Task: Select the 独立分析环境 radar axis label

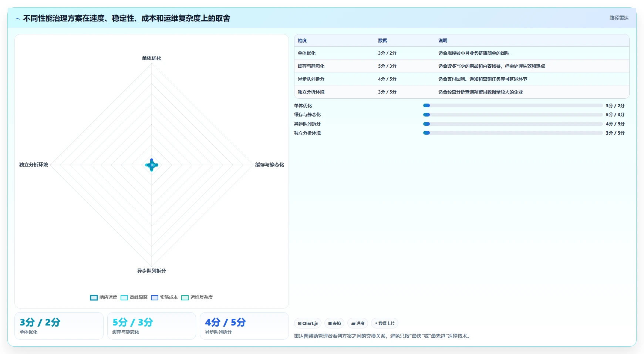Action: click(x=34, y=165)
